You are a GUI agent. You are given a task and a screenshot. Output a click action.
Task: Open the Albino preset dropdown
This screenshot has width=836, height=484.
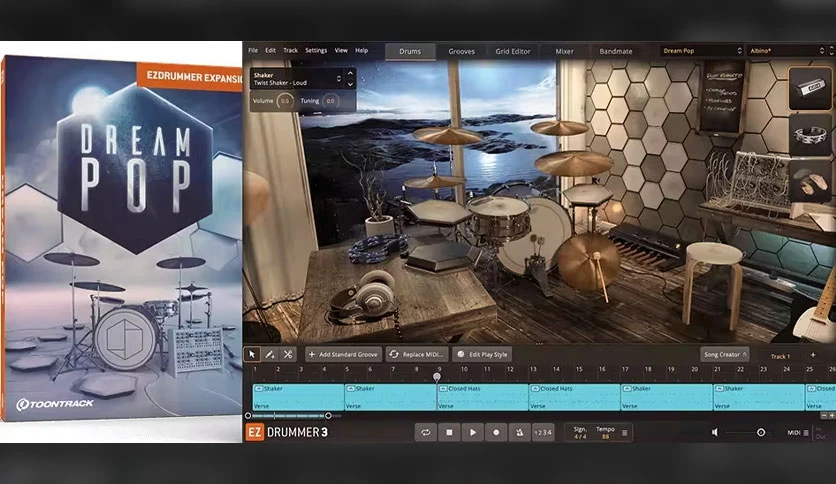click(x=786, y=51)
